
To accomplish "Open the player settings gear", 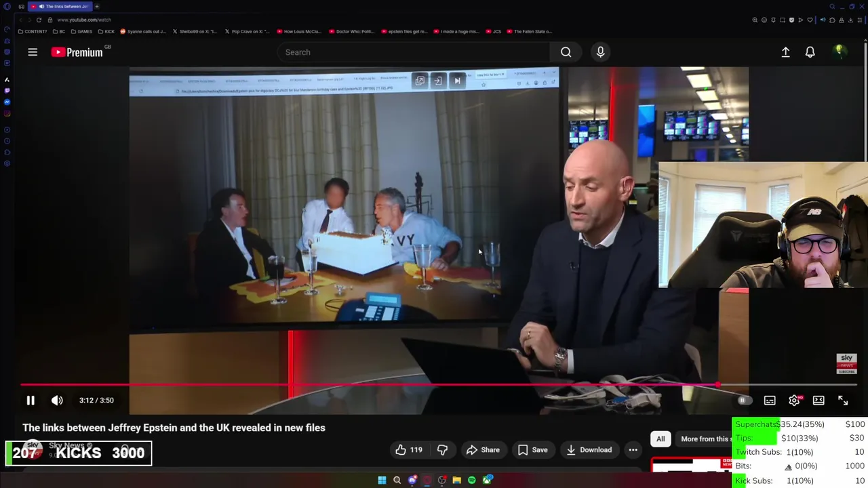I will pyautogui.click(x=794, y=401).
